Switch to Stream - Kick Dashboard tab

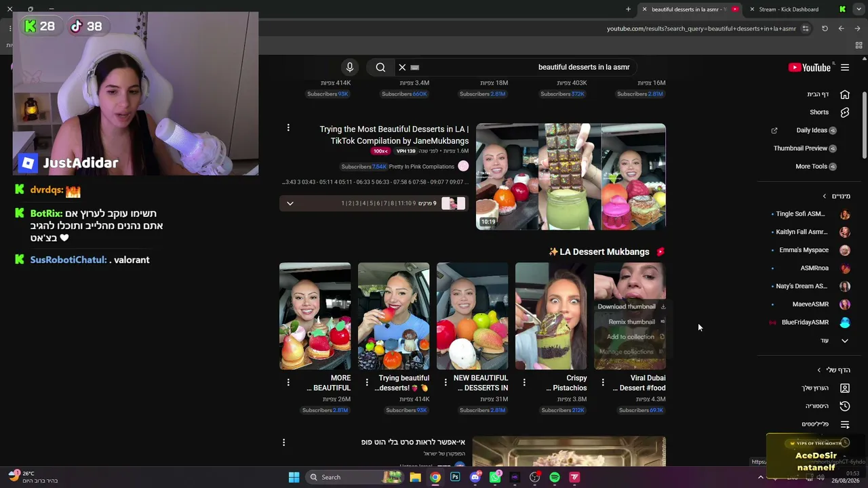(x=789, y=9)
